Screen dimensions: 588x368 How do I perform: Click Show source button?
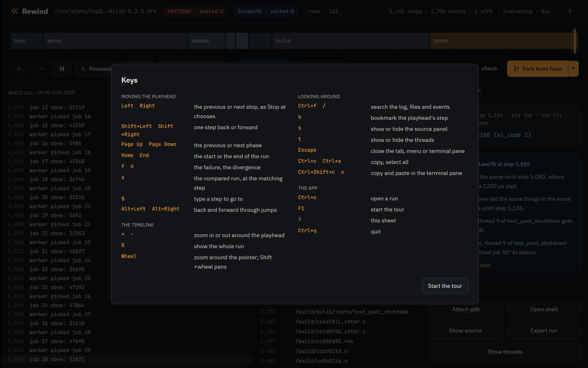(x=466, y=330)
